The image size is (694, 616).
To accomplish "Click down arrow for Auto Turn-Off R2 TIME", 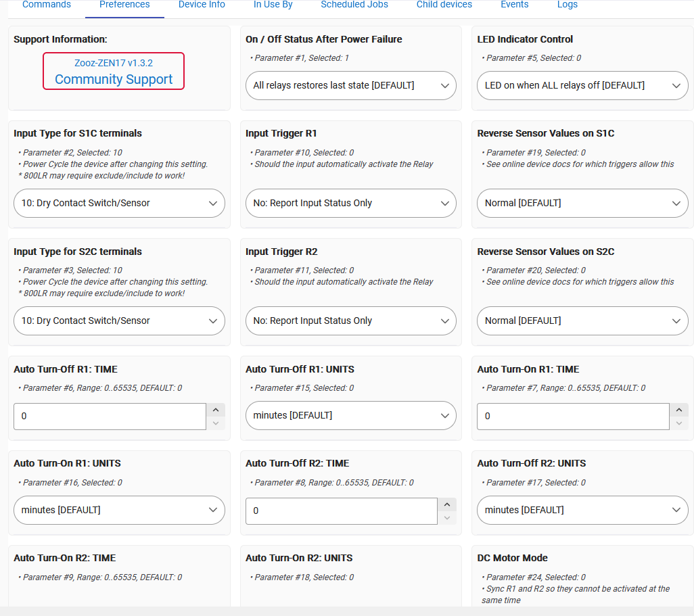I will coord(447,518).
